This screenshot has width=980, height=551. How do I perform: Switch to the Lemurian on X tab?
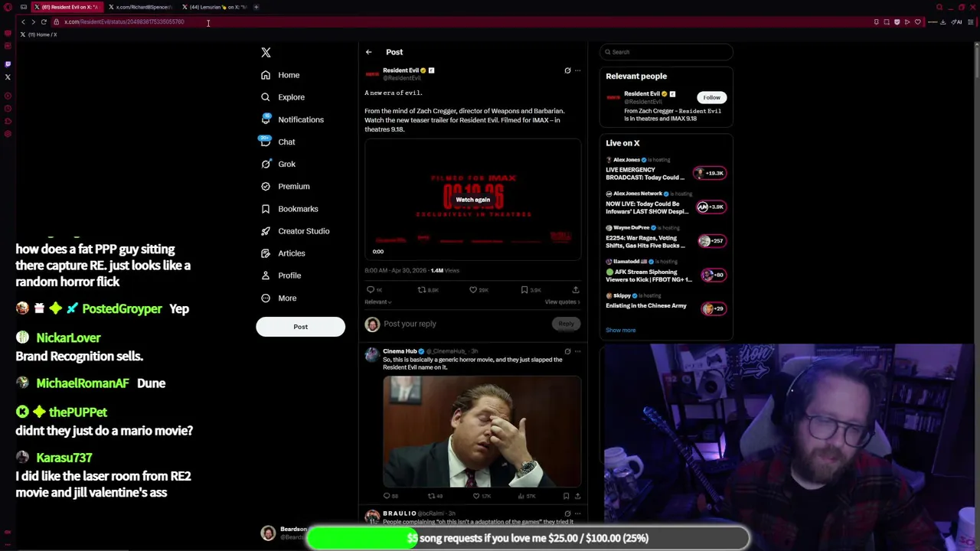(x=214, y=7)
